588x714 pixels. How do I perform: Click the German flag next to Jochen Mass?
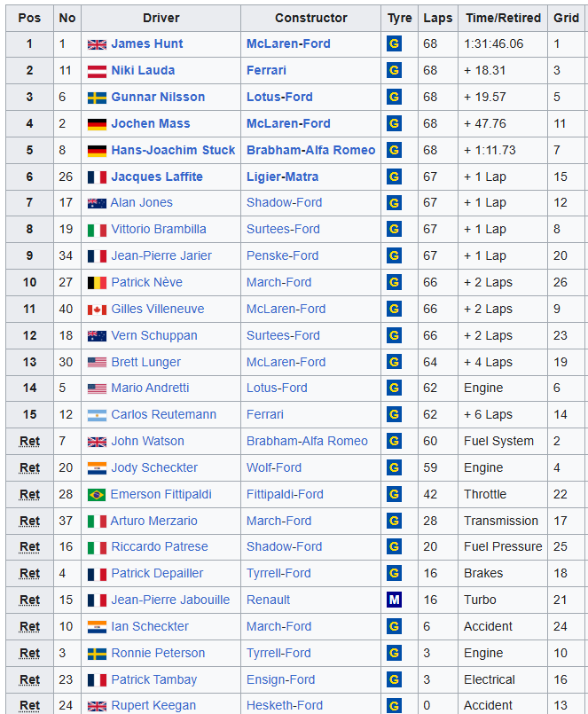(97, 124)
